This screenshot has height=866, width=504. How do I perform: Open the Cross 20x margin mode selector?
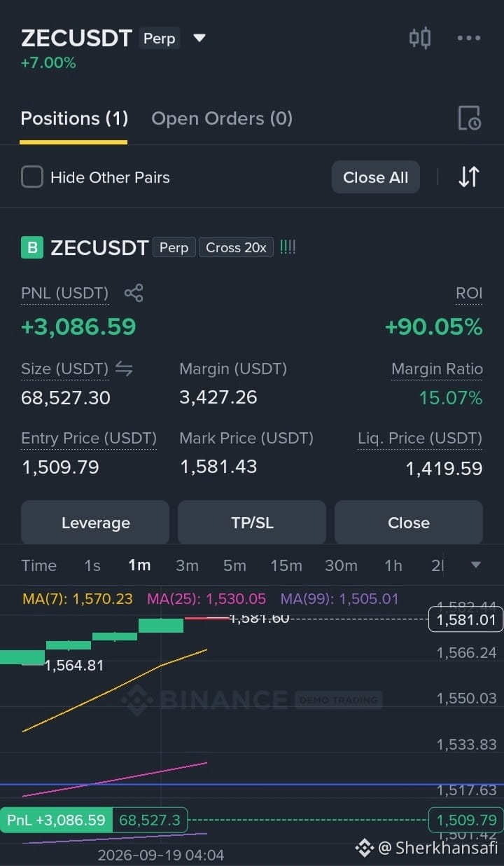[x=236, y=247]
